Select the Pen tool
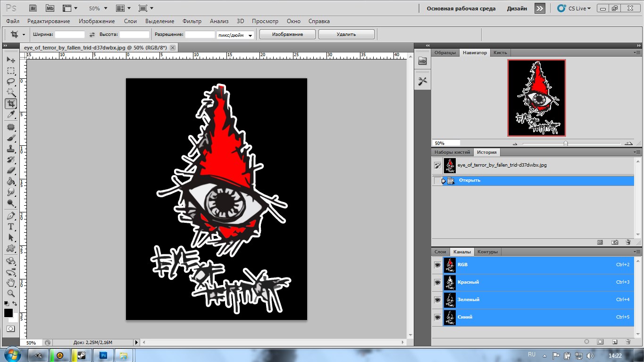Screen dimensions: 644x362 pyautogui.click(x=11, y=216)
